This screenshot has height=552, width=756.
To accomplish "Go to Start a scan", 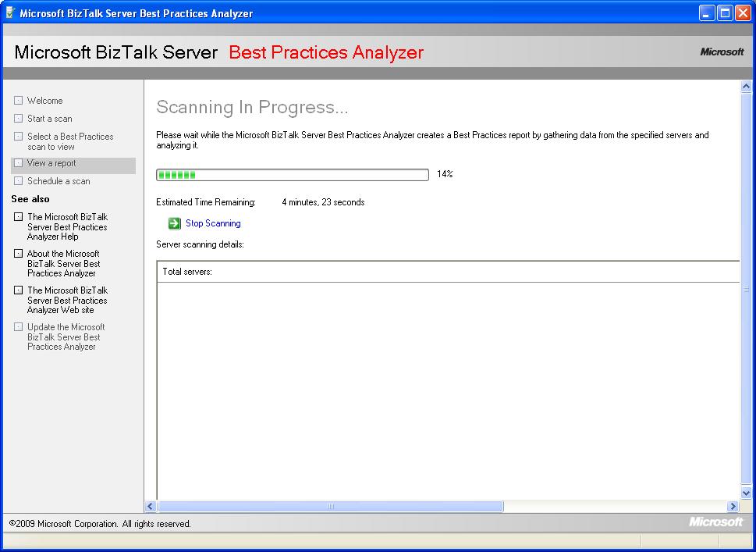I will pos(50,118).
